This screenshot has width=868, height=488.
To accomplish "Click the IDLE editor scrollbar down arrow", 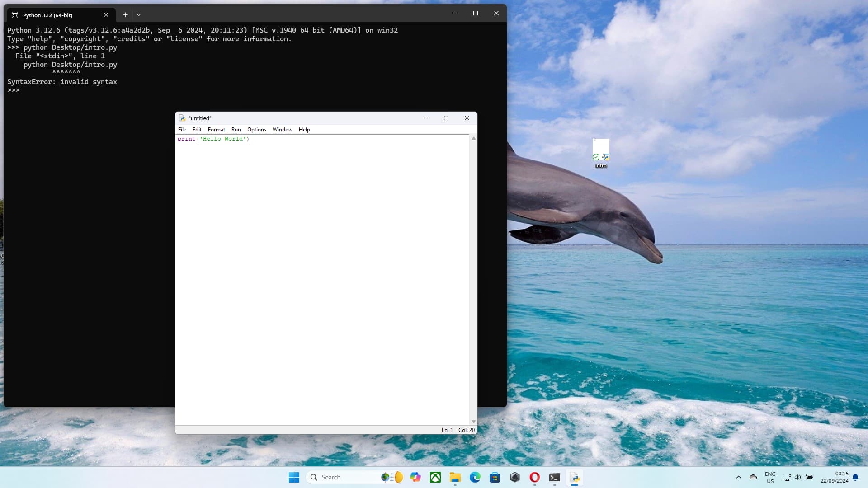I will click(x=473, y=422).
